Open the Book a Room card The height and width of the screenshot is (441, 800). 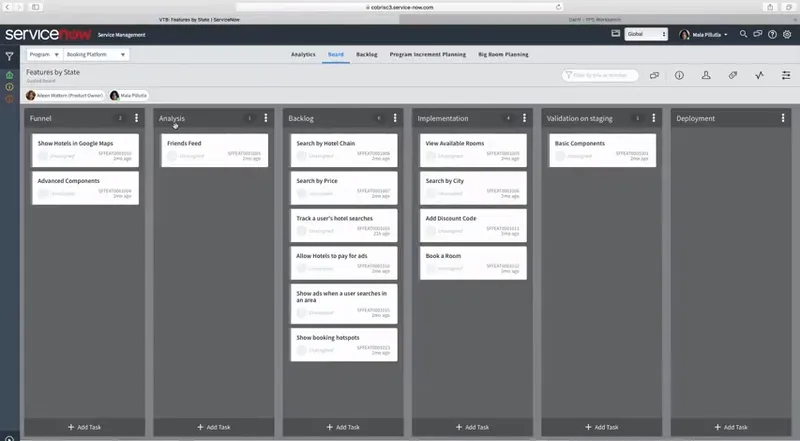tap(473, 263)
